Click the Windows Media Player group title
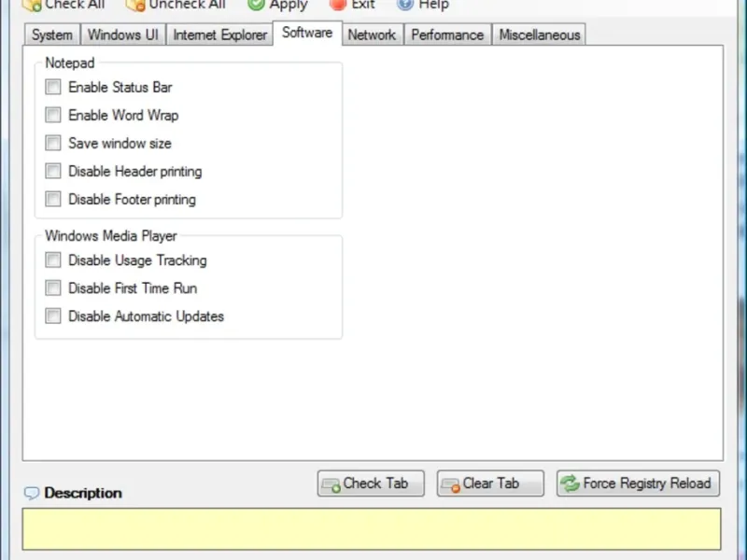Viewport: 747px width, 560px height. click(110, 236)
